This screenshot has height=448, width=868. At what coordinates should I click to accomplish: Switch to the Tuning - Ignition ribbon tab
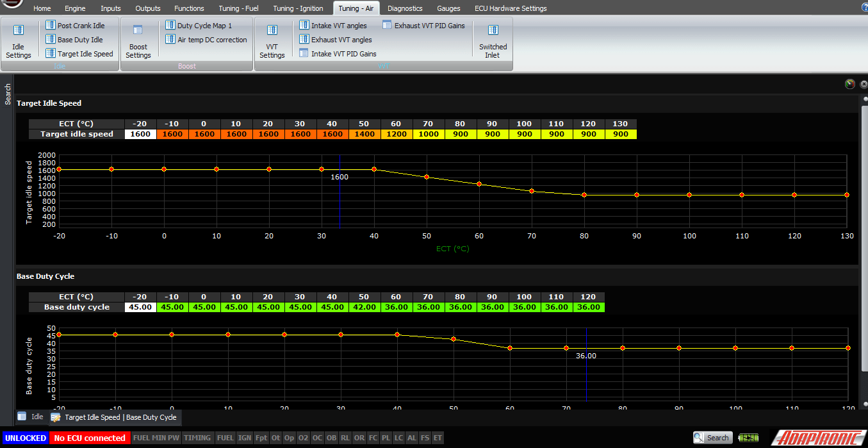[298, 8]
